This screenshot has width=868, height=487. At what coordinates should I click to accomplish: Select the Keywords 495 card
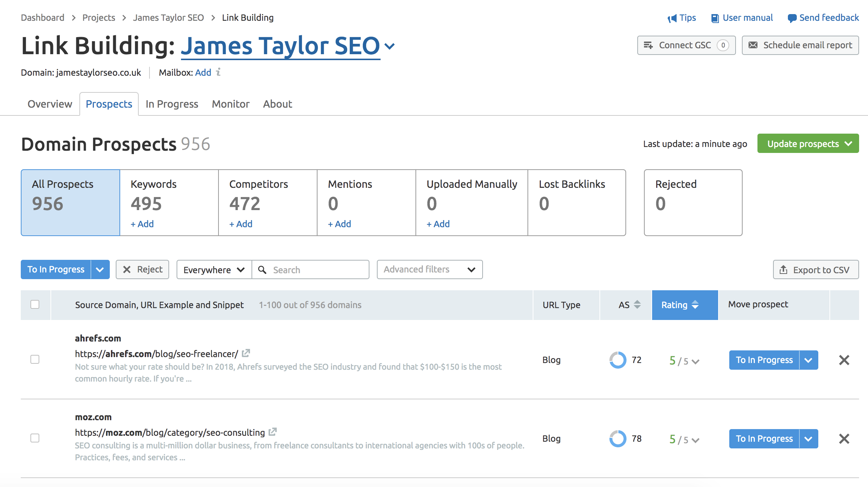(x=169, y=203)
